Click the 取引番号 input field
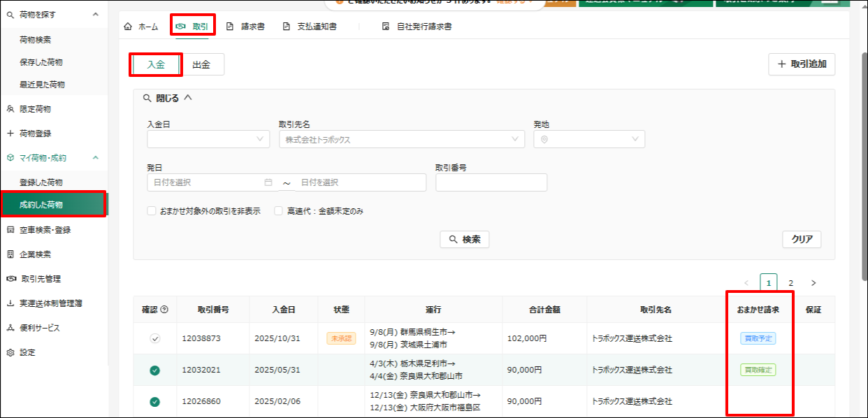868x418 pixels. point(491,182)
